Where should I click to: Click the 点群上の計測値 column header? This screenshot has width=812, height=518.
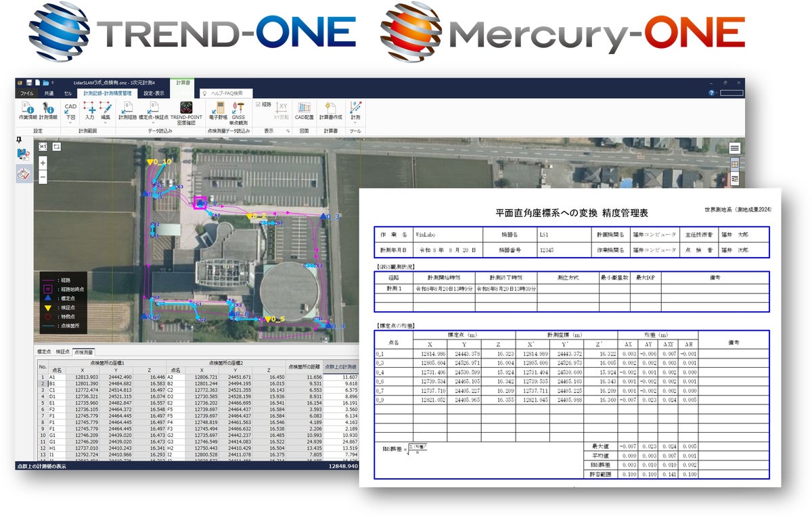pyautogui.click(x=340, y=365)
